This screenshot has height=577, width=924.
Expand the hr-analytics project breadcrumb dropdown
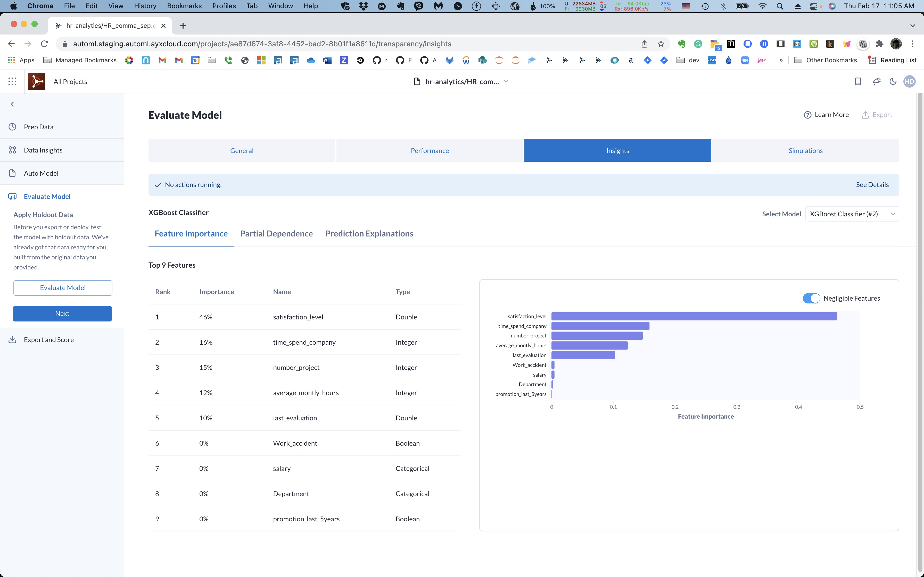click(506, 81)
